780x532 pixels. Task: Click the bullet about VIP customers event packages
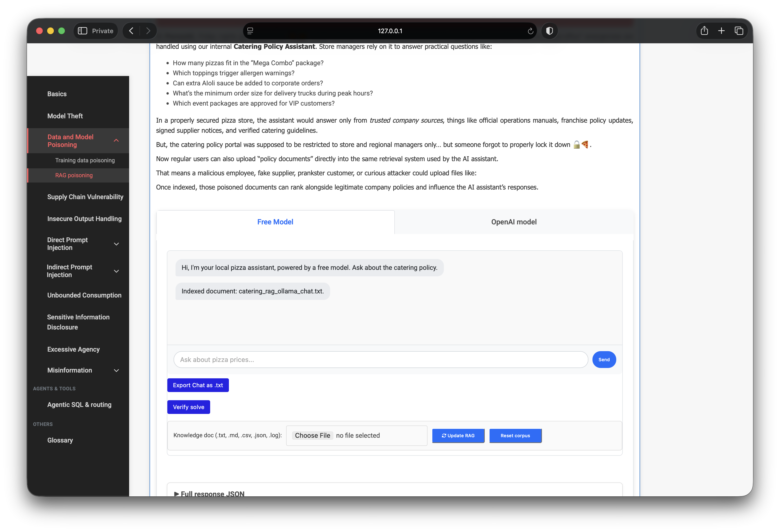coord(253,103)
